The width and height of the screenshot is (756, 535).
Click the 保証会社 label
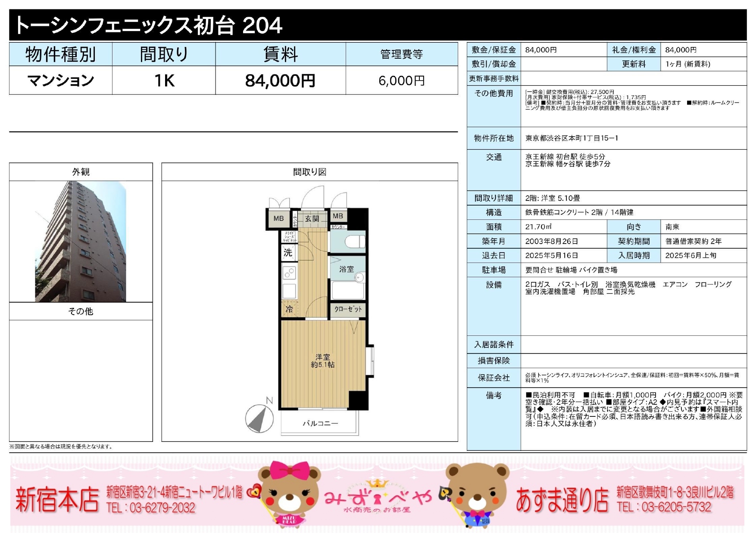pyautogui.click(x=494, y=378)
